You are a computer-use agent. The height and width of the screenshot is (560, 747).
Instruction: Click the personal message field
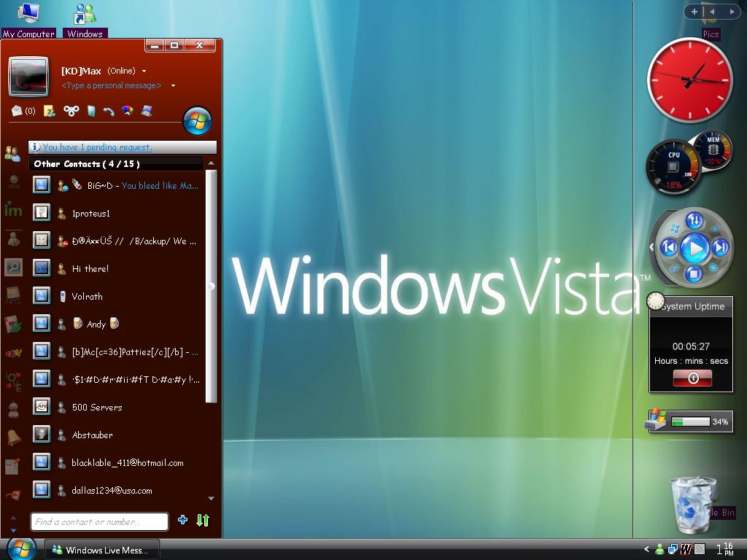[x=112, y=86]
